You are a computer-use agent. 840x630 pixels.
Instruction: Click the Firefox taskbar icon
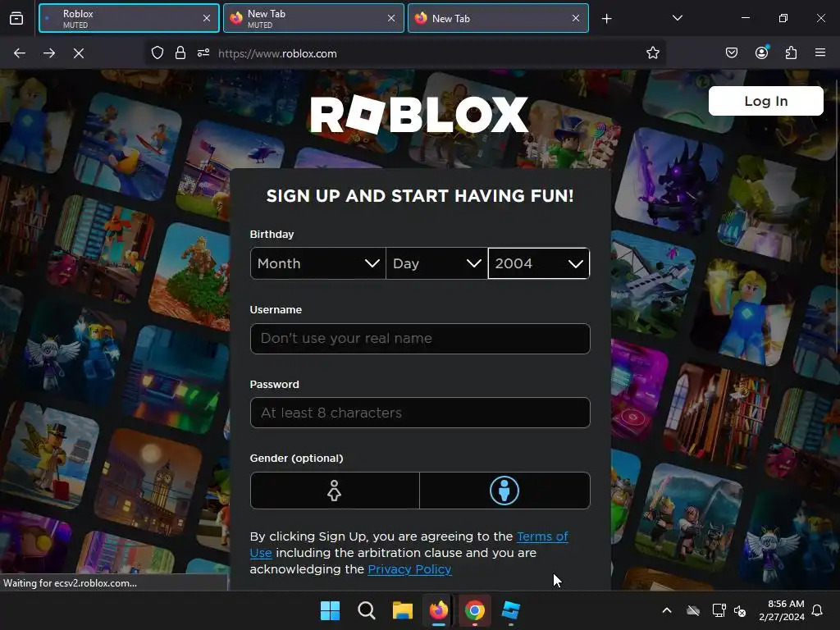pyautogui.click(x=439, y=610)
